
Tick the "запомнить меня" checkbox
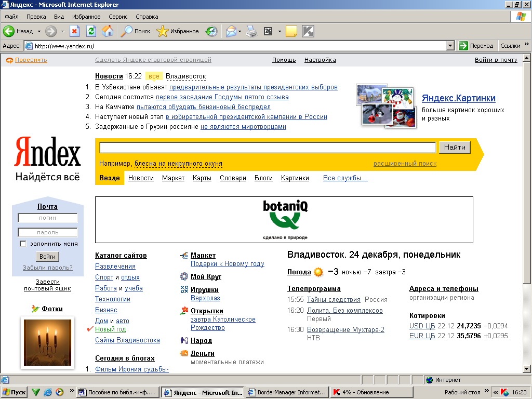click(x=23, y=244)
